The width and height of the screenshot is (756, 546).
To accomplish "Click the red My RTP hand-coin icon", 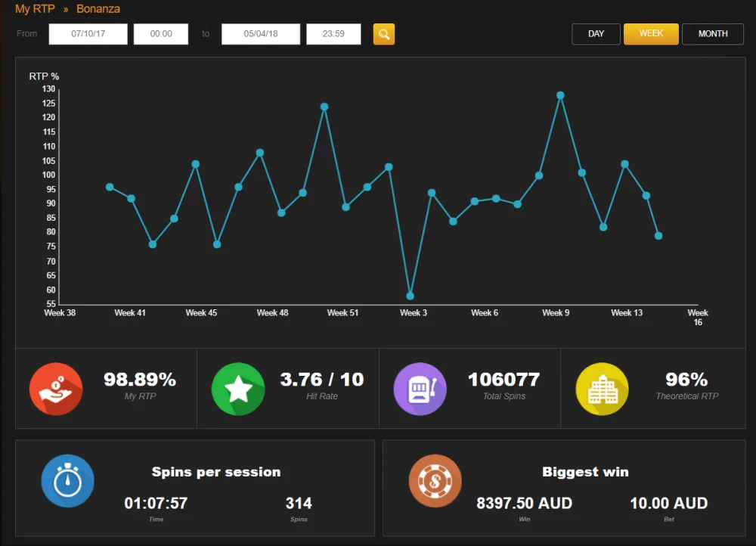I will pos(56,389).
